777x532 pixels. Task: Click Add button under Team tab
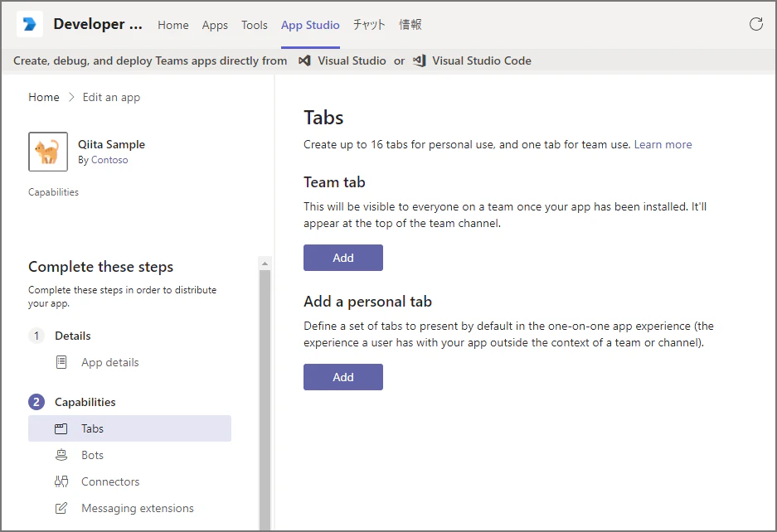[343, 258]
